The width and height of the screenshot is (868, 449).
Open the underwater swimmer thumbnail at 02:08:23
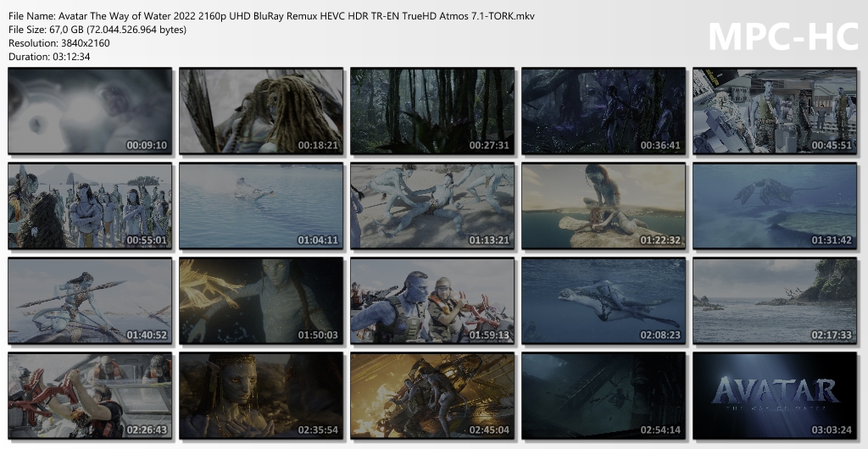click(x=604, y=301)
